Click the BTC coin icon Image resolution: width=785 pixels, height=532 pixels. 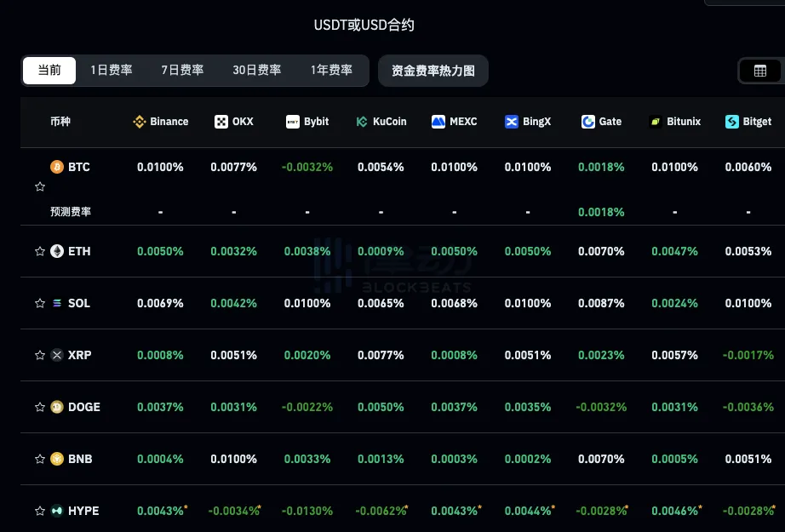(x=57, y=167)
